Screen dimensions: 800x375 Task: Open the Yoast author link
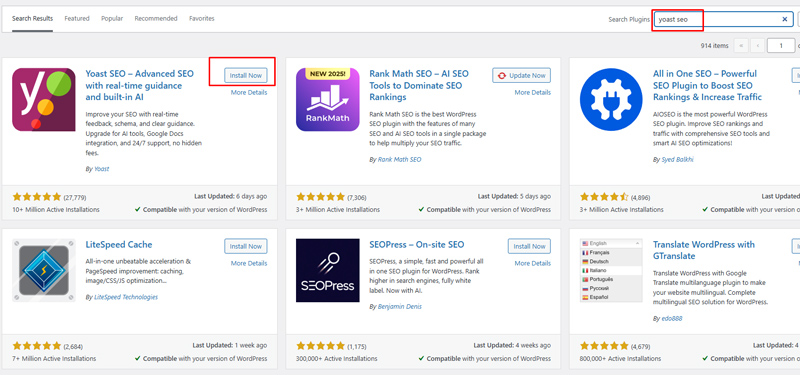pyautogui.click(x=101, y=169)
